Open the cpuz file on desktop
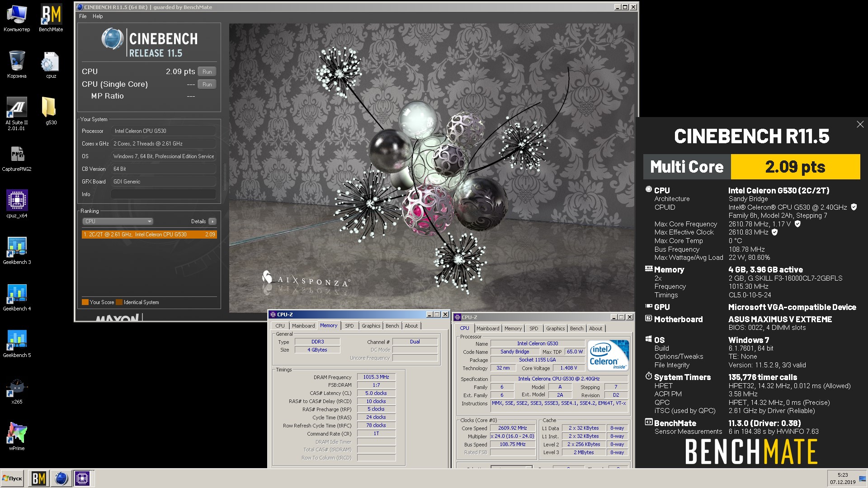The height and width of the screenshot is (488, 868). (51, 65)
